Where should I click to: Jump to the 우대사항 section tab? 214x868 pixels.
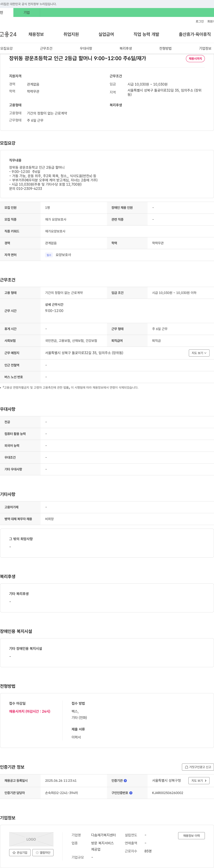(x=86, y=49)
